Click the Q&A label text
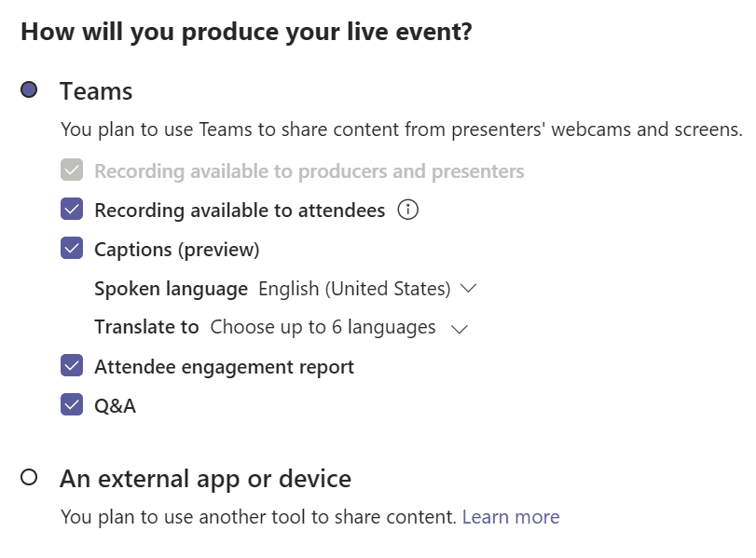This screenshot has width=756, height=558. pyautogui.click(x=116, y=406)
